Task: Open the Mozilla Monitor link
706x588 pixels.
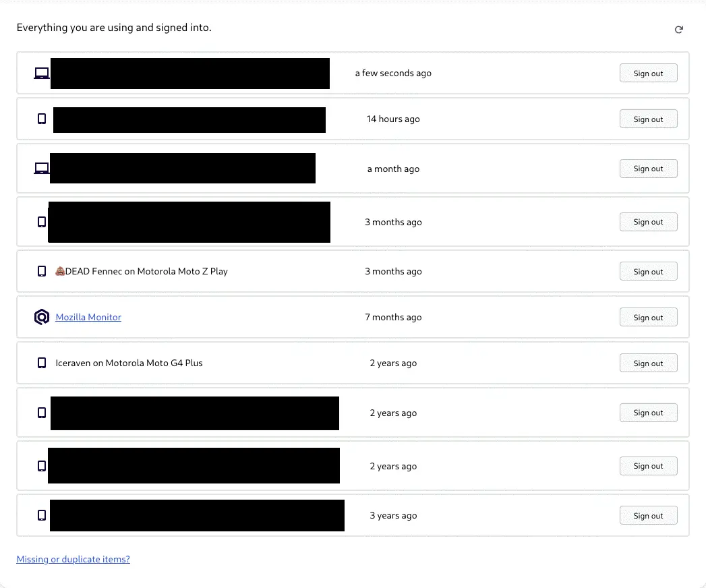Action: pos(88,317)
